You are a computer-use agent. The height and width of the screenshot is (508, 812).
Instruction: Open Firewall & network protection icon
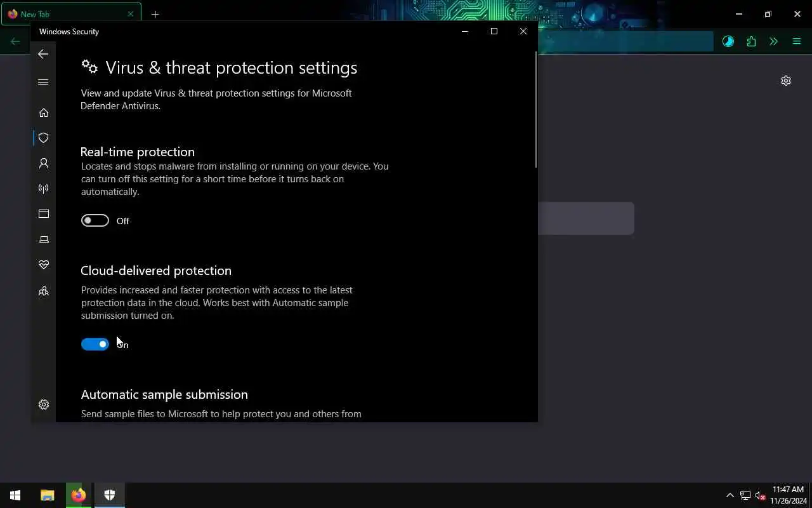click(x=44, y=189)
